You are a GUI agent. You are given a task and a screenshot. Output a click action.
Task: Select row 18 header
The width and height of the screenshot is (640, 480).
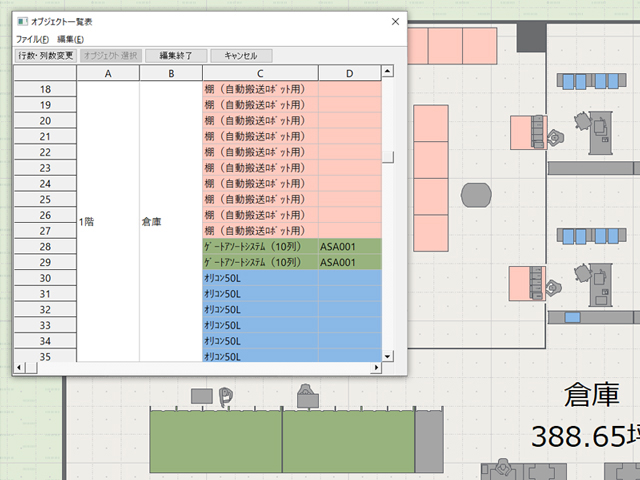coord(44,89)
